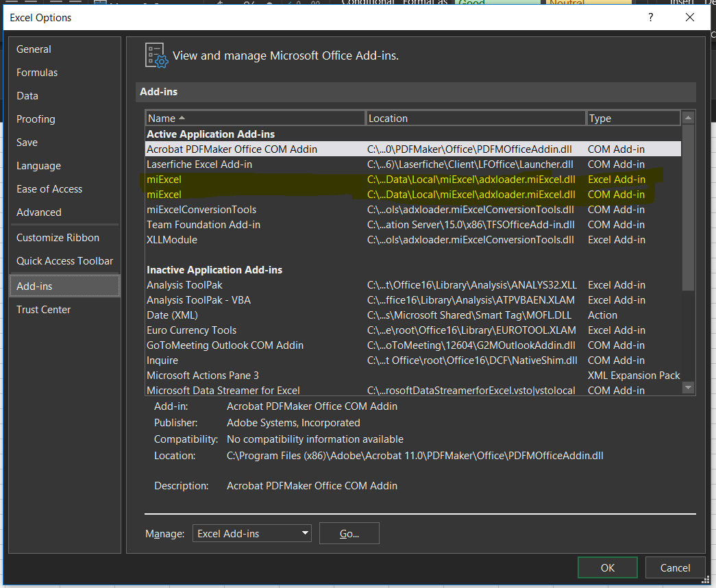Click the dialog resize grip icon
Screen dimensions: 716x588
tap(705, 579)
